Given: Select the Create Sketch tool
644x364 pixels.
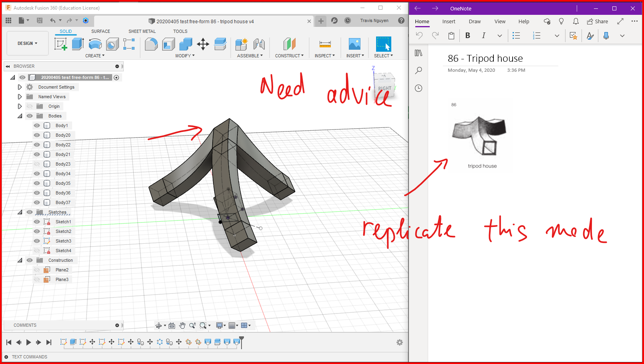Looking at the screenshot, I should point(61,44).
